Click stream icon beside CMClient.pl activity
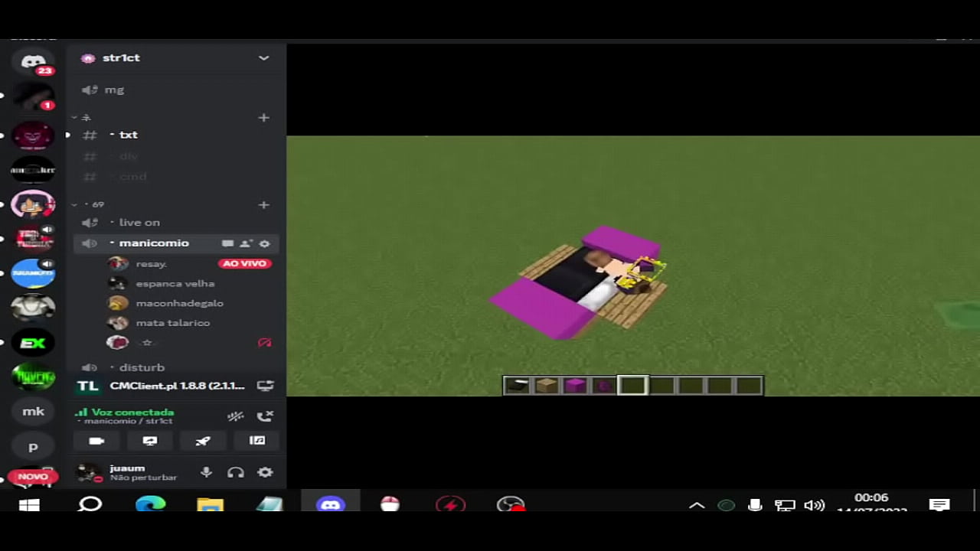980x551 pixels. 265,386
